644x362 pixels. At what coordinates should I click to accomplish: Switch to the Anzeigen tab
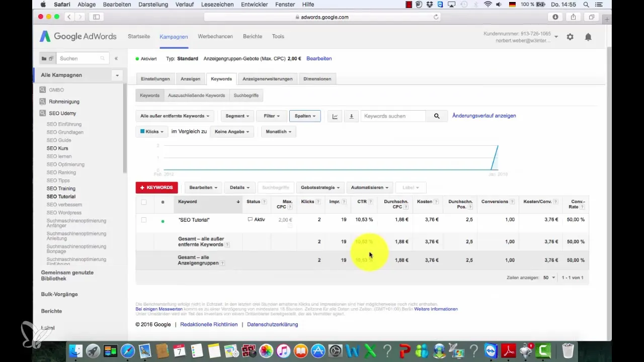pos(190,79)
